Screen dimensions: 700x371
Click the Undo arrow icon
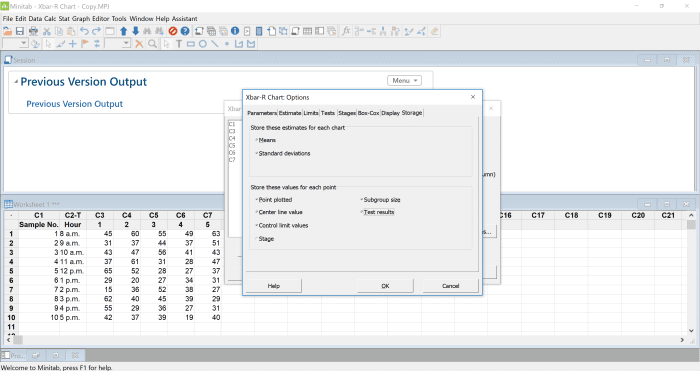pyautogui.click(x=84, y=31)
